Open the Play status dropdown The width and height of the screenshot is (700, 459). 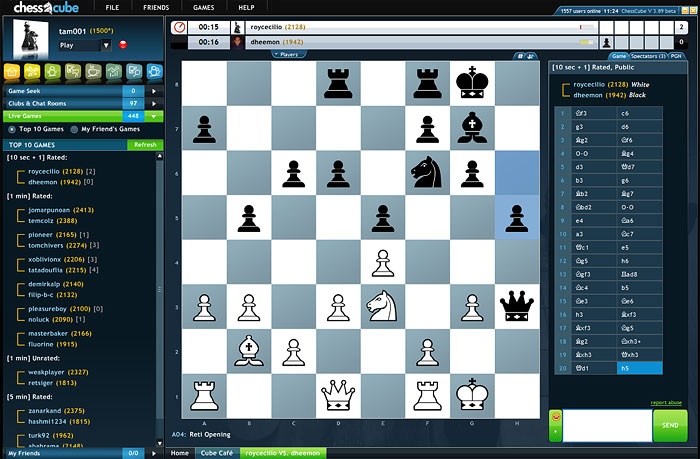pos(106,45)
